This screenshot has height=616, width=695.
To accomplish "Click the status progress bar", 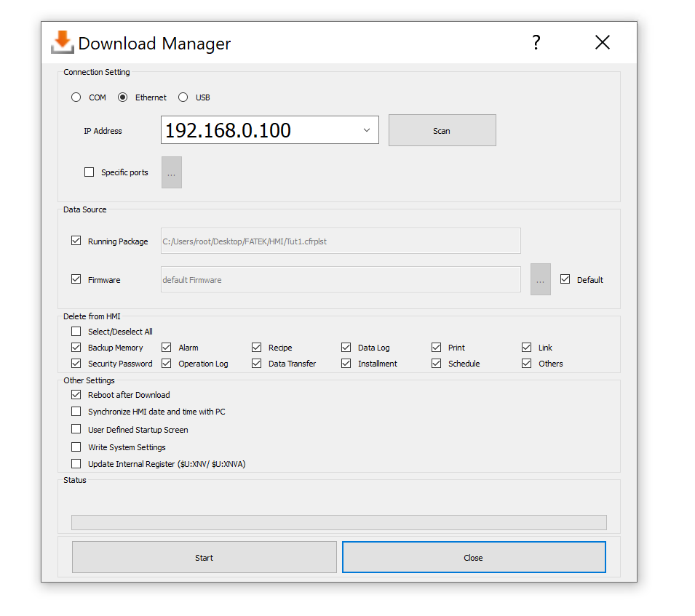I will click(x=338, y=522).
